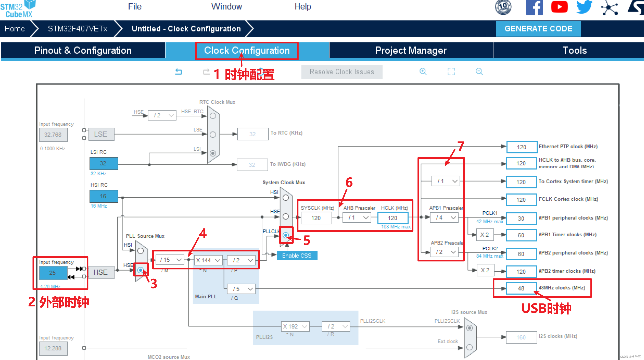Open the Facebook icon link

coord(534,8)
